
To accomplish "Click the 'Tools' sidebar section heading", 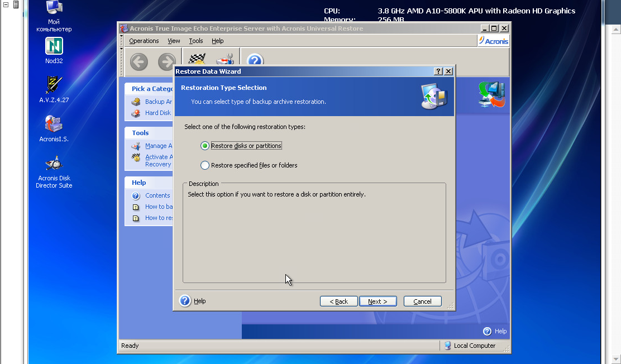I will [140, 133].
